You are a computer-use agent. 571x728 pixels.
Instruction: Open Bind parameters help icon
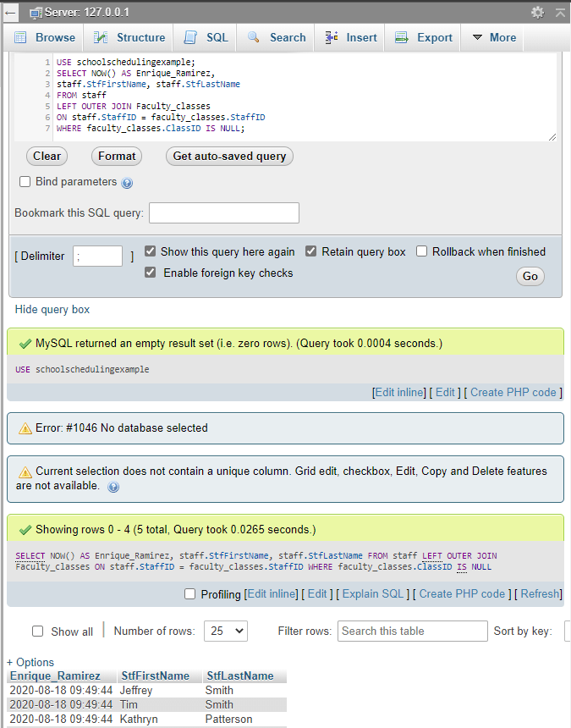click(x=127, y=183)
